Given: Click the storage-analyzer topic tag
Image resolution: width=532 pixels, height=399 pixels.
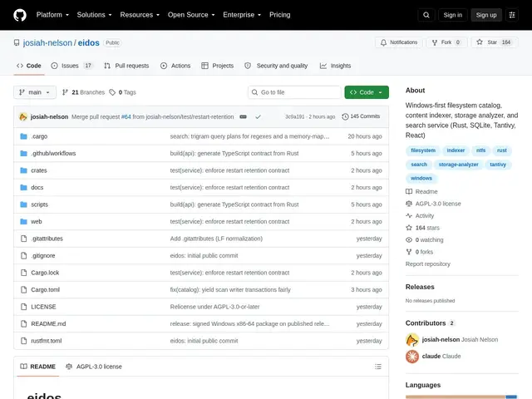Looking at the screenshot, I should click(x=458, y=165).
